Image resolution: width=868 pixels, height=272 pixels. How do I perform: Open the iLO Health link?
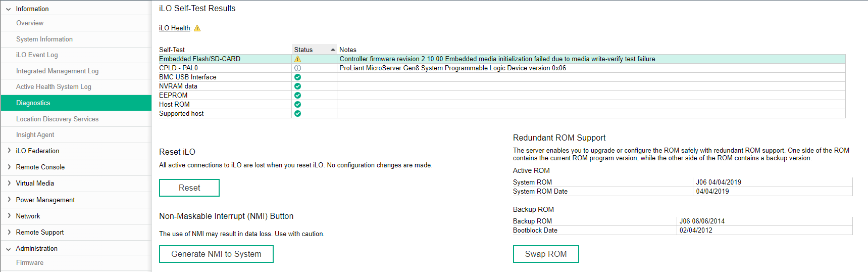[x=174, y=28]
